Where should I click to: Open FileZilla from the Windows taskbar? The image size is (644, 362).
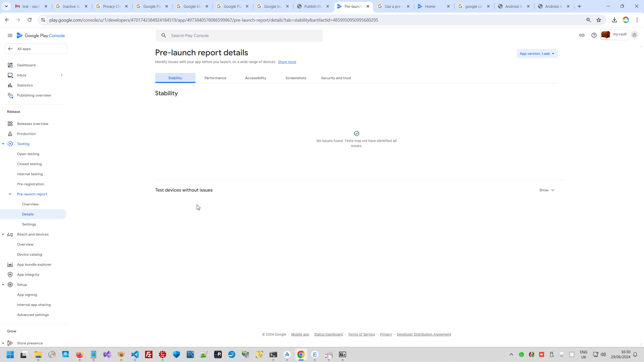(x=149, y=354)
